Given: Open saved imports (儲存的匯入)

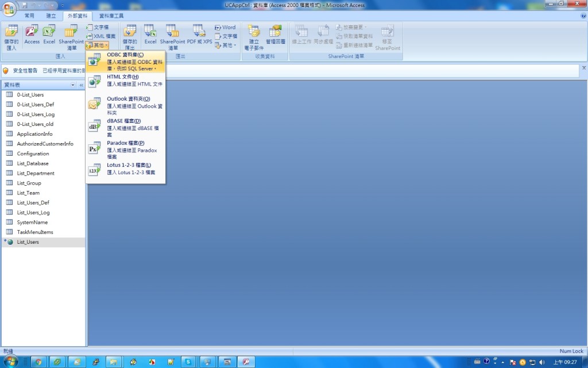Looking at the screenshot, I should (x=11, y=37).
